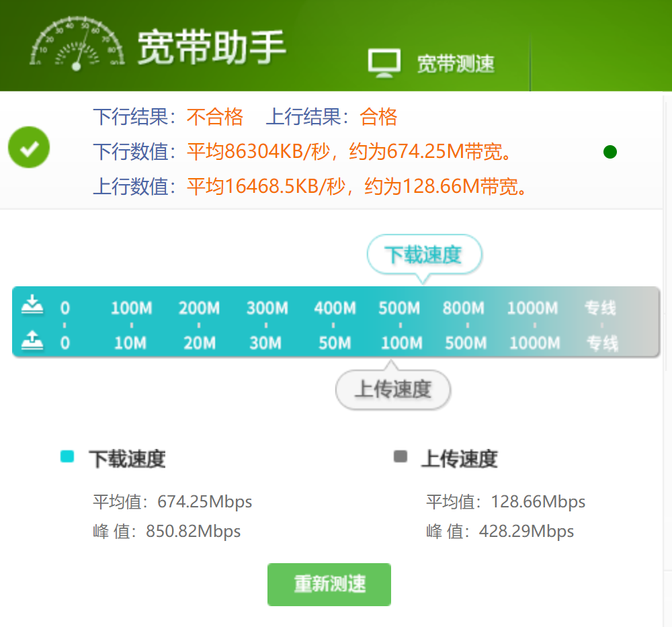The width and height of the screenshot is (672, 627).
Task: Click the 800M download scale label
Action: coord(463,308)
